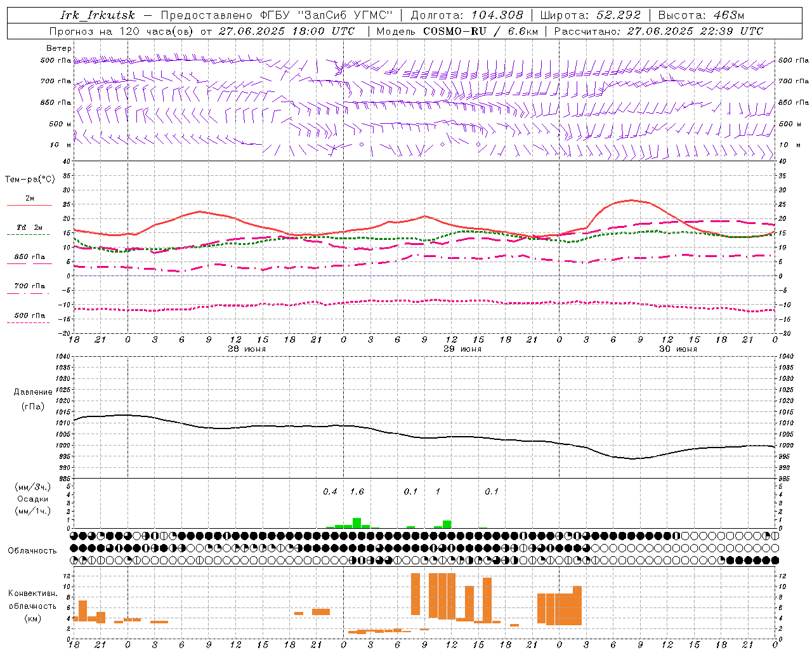812x650 pixels.
Task: Click the elevation text "Высота: 463м"
Action: click(x=701, y=15)
